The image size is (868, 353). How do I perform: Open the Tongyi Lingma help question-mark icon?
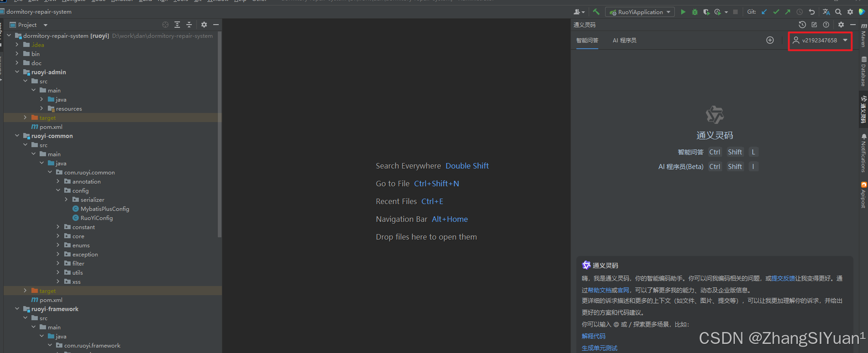coord(826,25)
